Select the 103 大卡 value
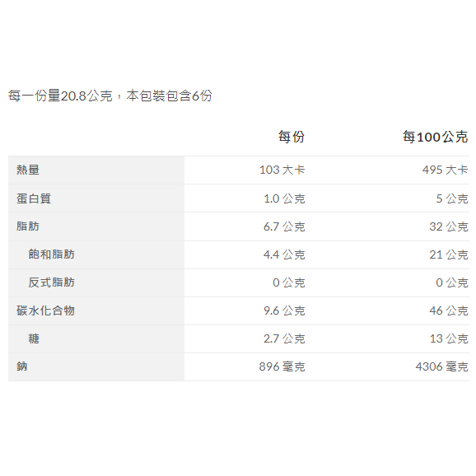This screenshot has width=476, height=476. [x=282, y=170]
